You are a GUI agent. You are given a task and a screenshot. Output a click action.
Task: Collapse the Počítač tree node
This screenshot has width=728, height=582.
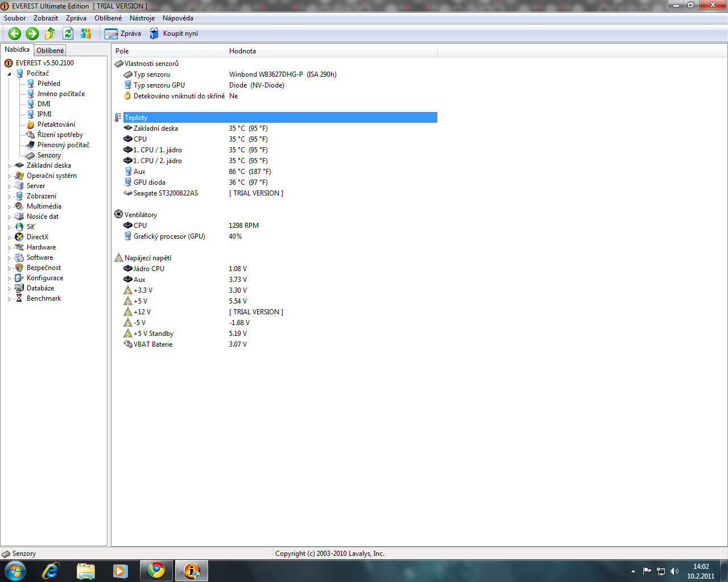click(x=10, y=74)
